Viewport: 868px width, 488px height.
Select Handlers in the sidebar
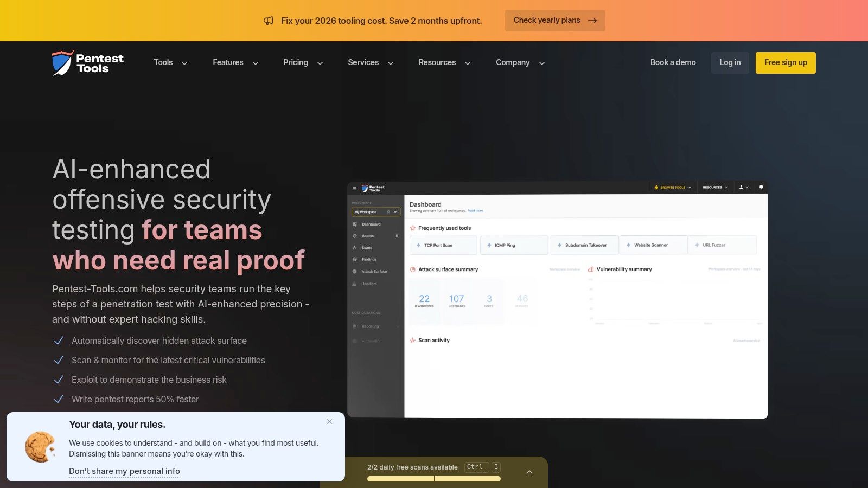[368, 284]
